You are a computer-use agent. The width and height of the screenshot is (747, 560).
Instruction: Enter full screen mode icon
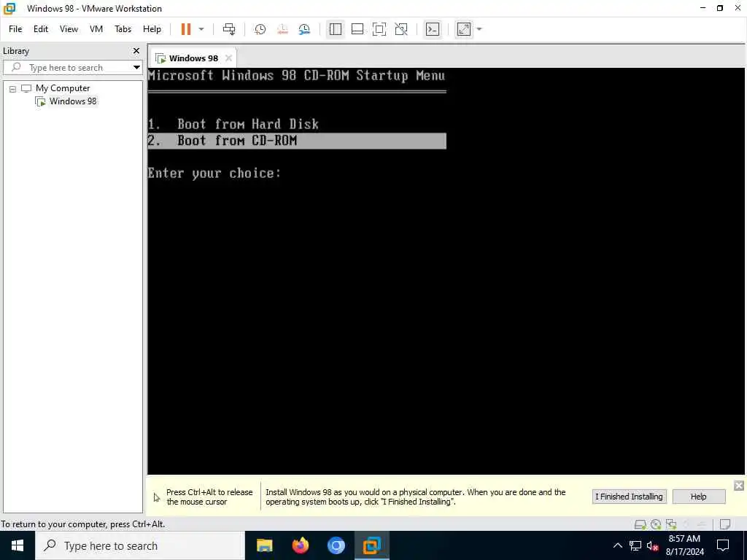click(x=379, y=29)
